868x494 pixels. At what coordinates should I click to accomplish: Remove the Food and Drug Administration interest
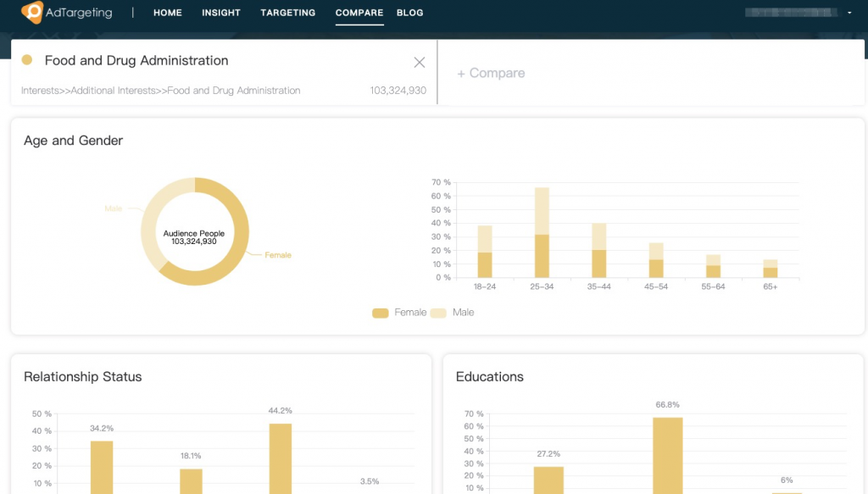[x=420, y=62]
